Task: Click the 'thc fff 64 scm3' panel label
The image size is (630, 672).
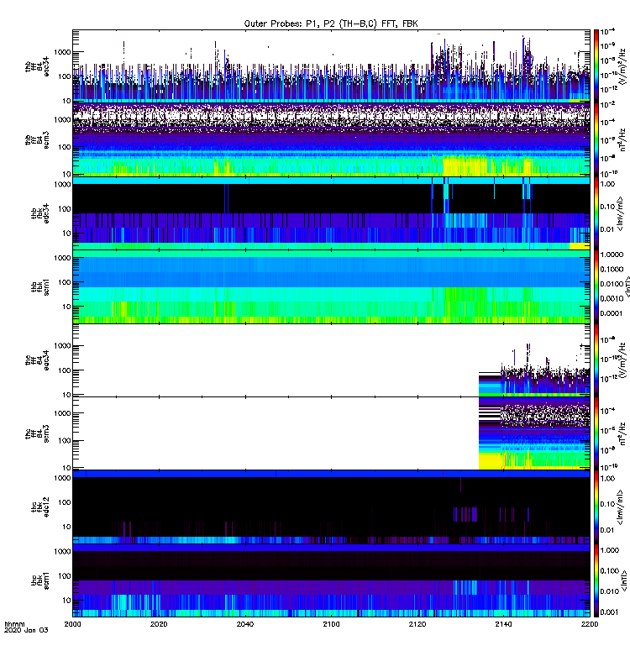Action: (x=37, y=433)
